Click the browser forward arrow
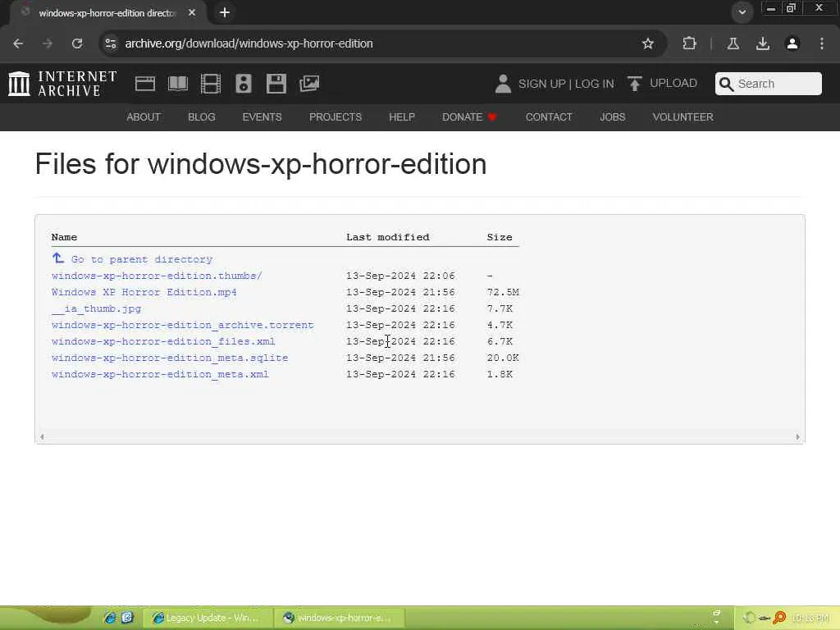 coord(48,43)
